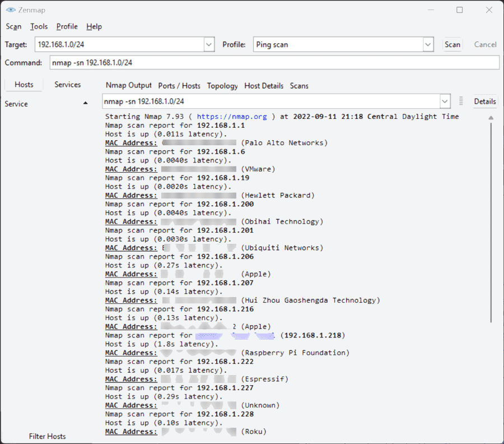Click the Zenmap eye icon in title bar
Screen dimensions: 504x444
(x=11, y=10)
